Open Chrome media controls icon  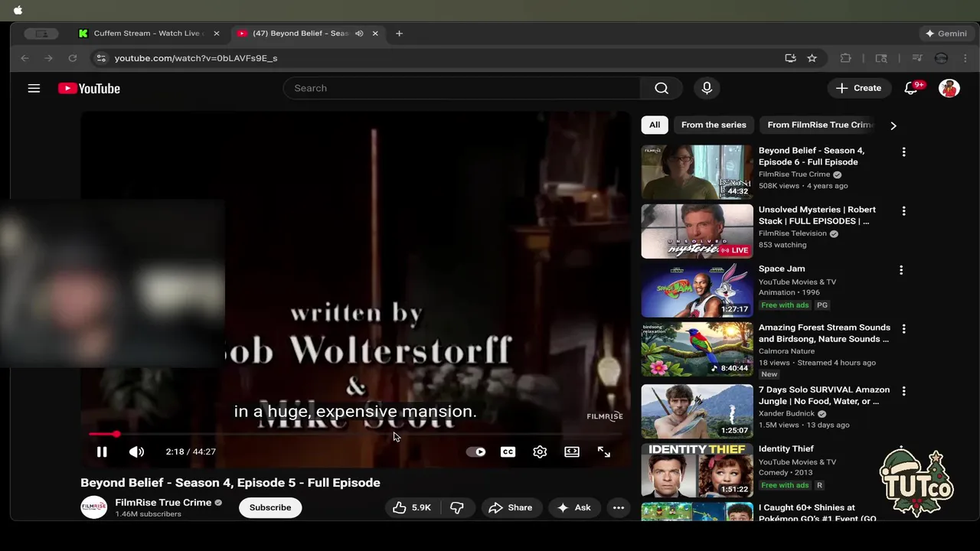pyautogui.click(x=917, y=58)
